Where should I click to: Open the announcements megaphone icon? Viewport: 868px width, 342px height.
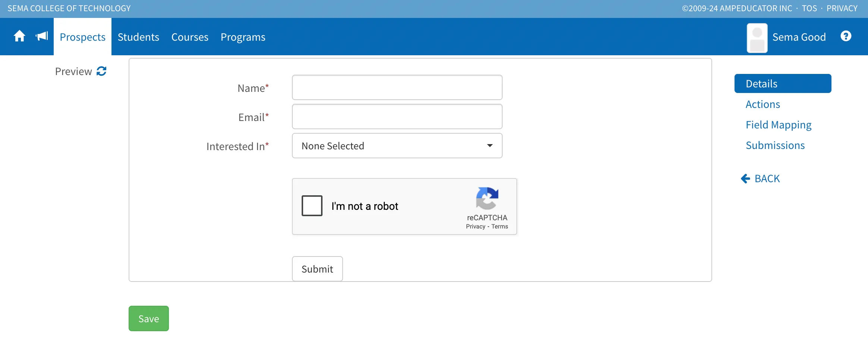pyautogui.click(x=42, y=36)
